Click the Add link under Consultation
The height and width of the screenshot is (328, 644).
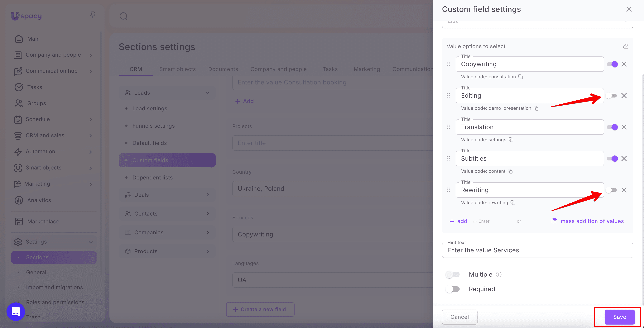click(244, 101)
